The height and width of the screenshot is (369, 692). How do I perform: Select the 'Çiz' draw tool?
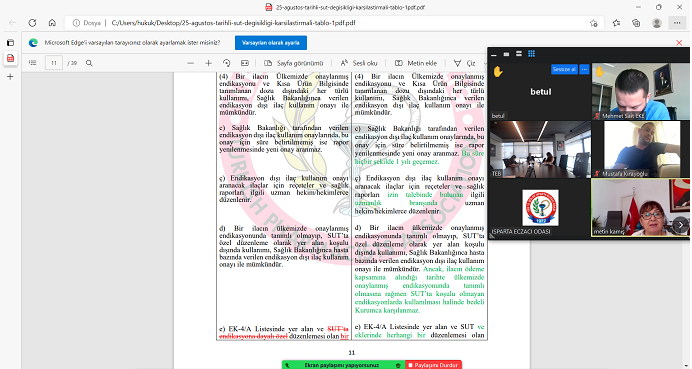pyautogui.click(x=465, y=63)
